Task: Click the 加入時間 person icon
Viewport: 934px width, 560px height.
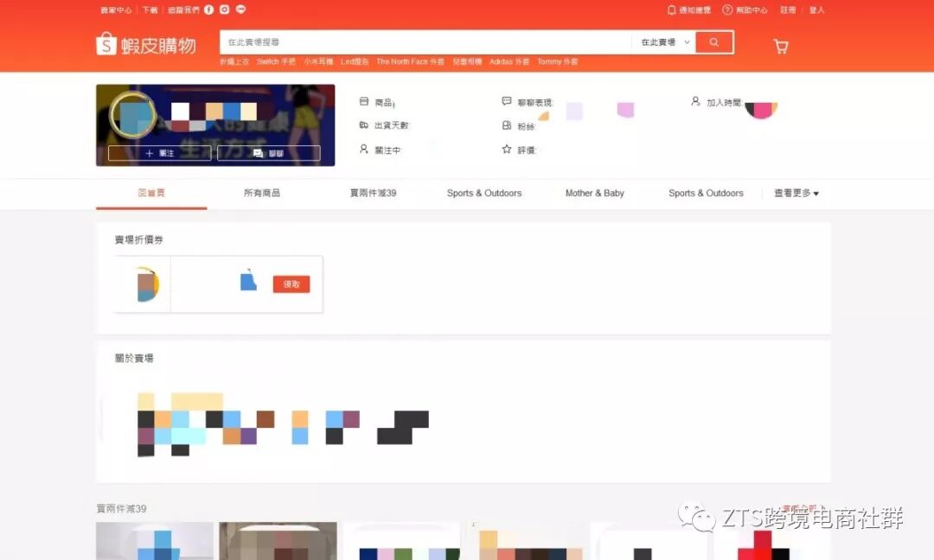Action: coord(695,101)
